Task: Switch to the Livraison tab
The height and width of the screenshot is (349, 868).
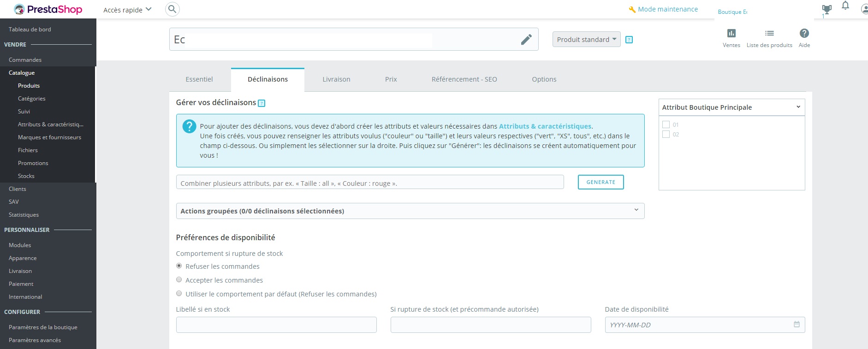Action: click(336, 79)
